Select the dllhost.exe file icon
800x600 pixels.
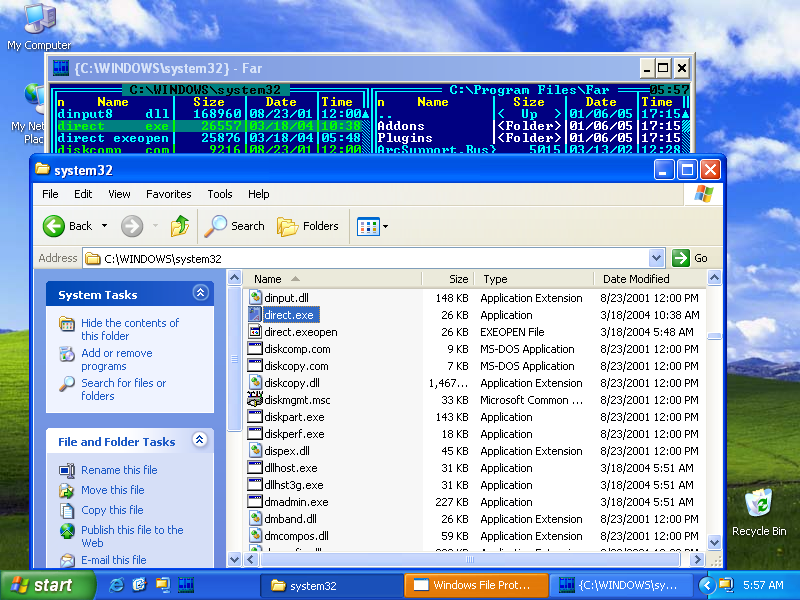(x=255, y=468)
